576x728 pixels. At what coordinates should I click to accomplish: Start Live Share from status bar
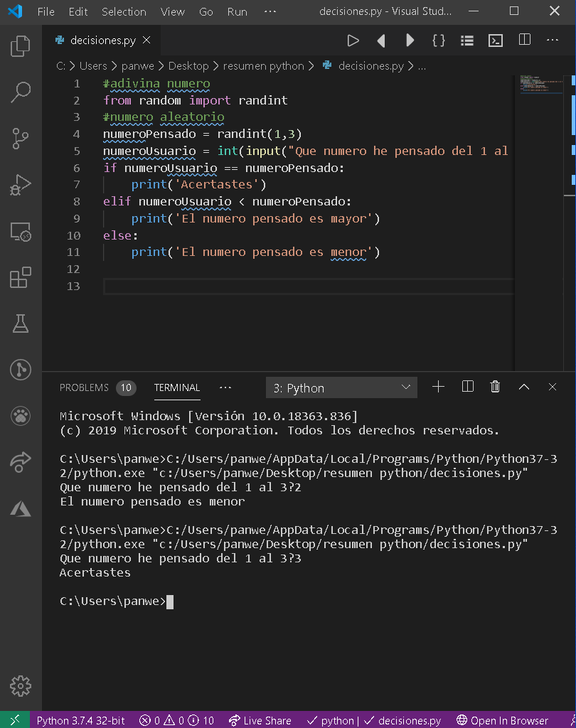(x=260, y=720)
